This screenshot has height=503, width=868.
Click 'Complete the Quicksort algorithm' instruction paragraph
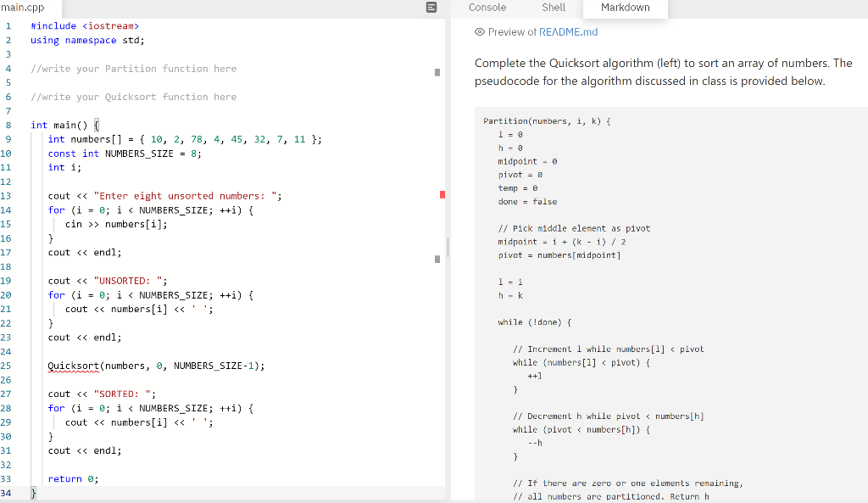pos(663,72)
